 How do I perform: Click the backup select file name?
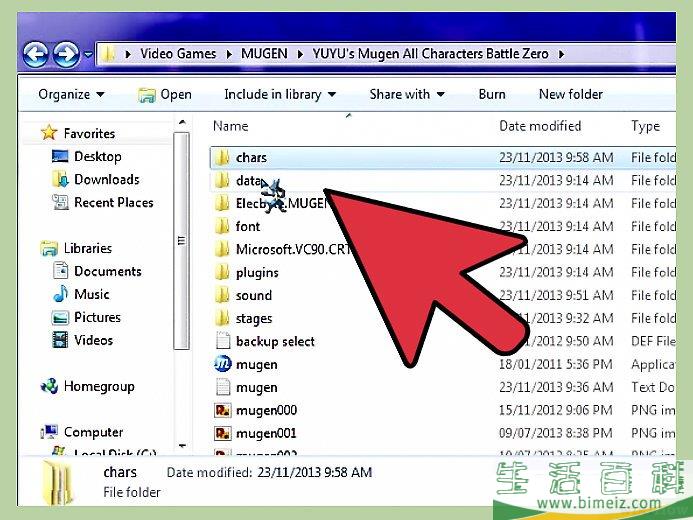(275, 341)
